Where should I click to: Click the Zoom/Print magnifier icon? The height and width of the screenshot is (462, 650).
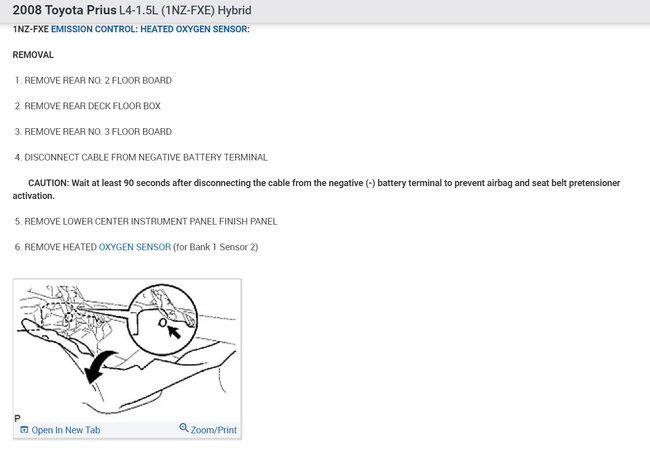pyautogui.click(x=184, y=428)
